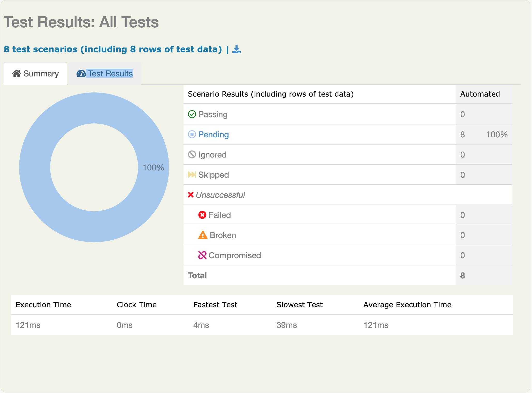Switch to the Test Results tab
532x393 pixels.
coord(110,74)
